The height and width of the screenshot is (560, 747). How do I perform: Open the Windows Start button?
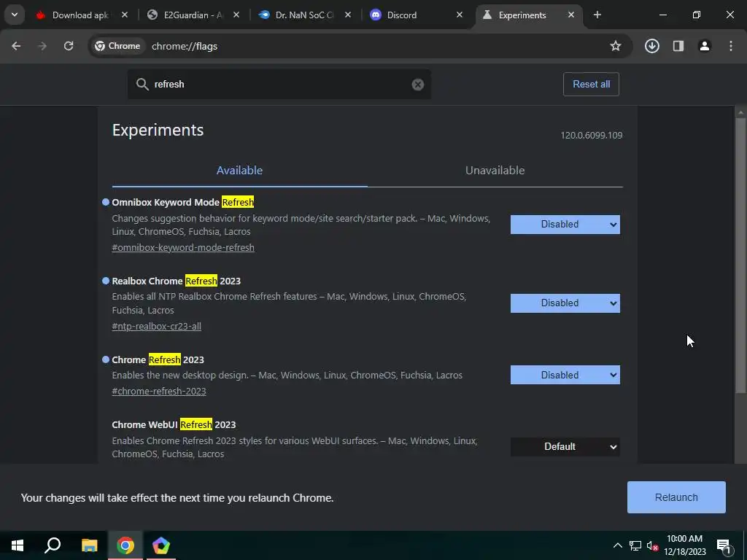[18, 545]
